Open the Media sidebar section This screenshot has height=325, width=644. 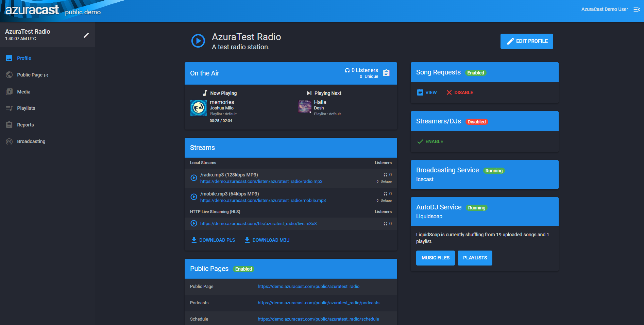(x=23, y=92)
